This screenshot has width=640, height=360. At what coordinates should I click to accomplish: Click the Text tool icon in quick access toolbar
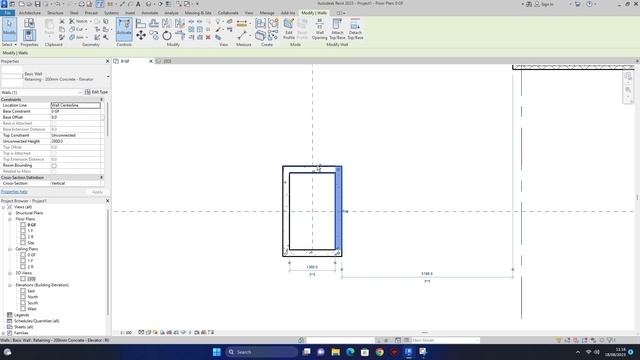tap(138, 4)
